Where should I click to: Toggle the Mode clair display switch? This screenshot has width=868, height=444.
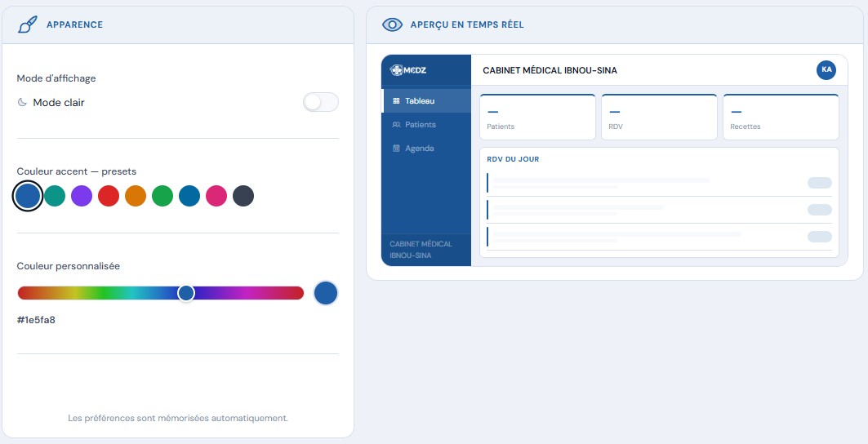click(321, 102)
